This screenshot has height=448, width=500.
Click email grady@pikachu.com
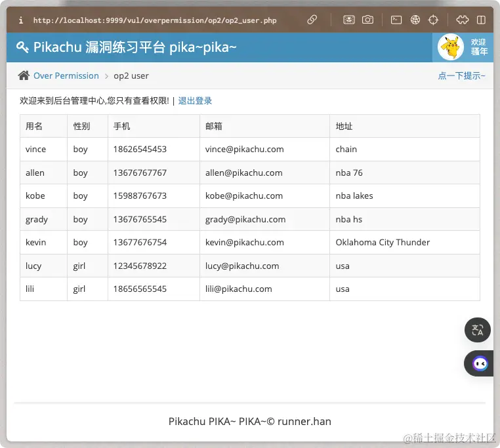pos(245,220)
